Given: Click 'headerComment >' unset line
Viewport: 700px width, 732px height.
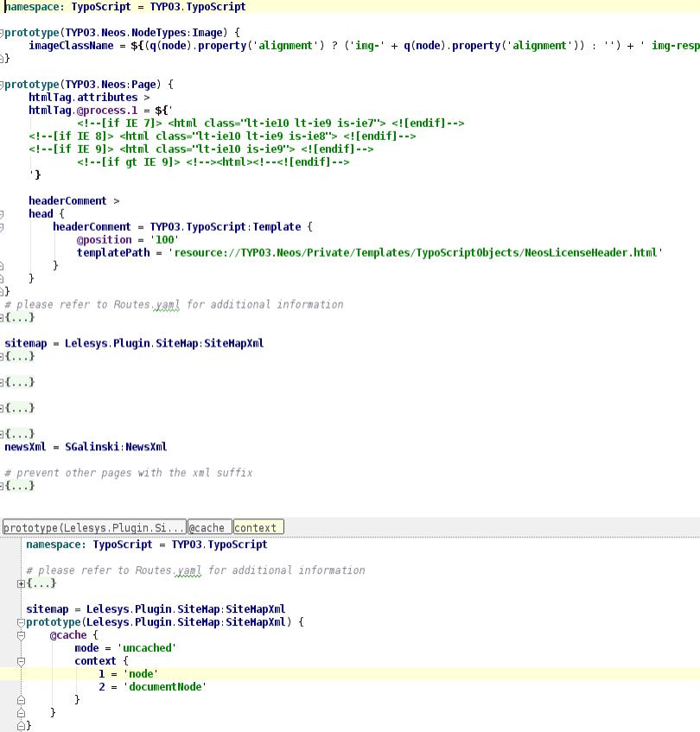Looking at the screenshot, I should (74, 201).
